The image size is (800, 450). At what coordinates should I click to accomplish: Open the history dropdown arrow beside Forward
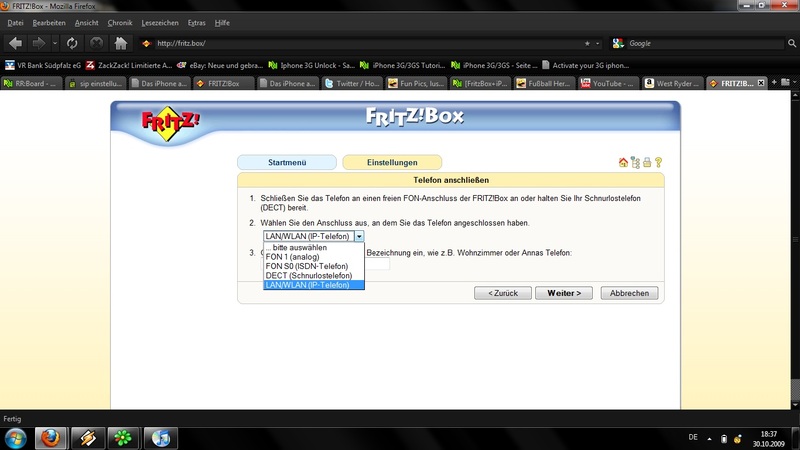point(55,43)
